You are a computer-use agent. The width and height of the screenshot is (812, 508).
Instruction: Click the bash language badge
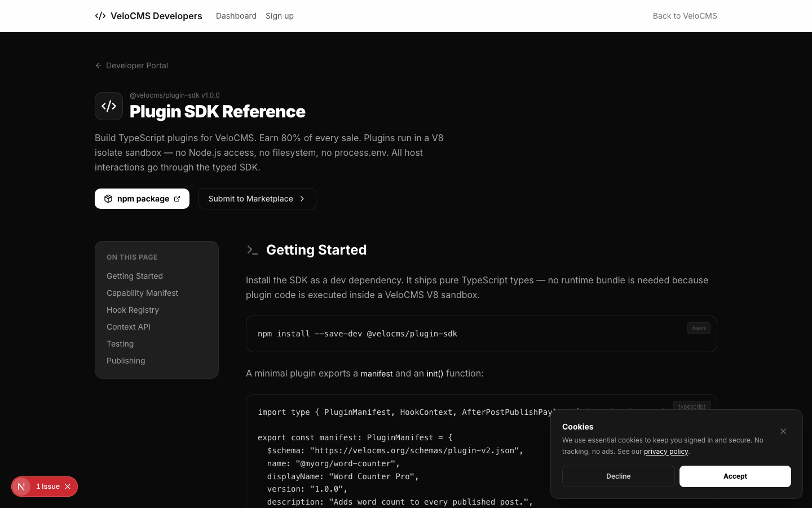699,328
